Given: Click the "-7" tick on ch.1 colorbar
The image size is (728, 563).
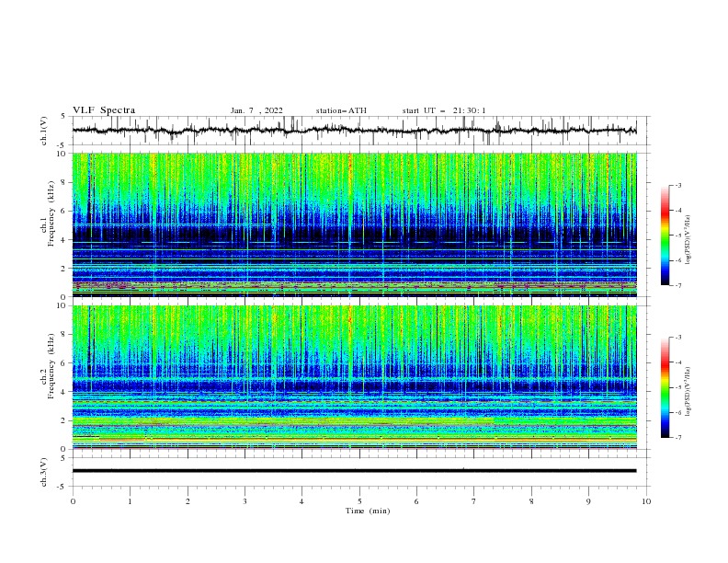Looking at the screenshot, I should point(678,286).
